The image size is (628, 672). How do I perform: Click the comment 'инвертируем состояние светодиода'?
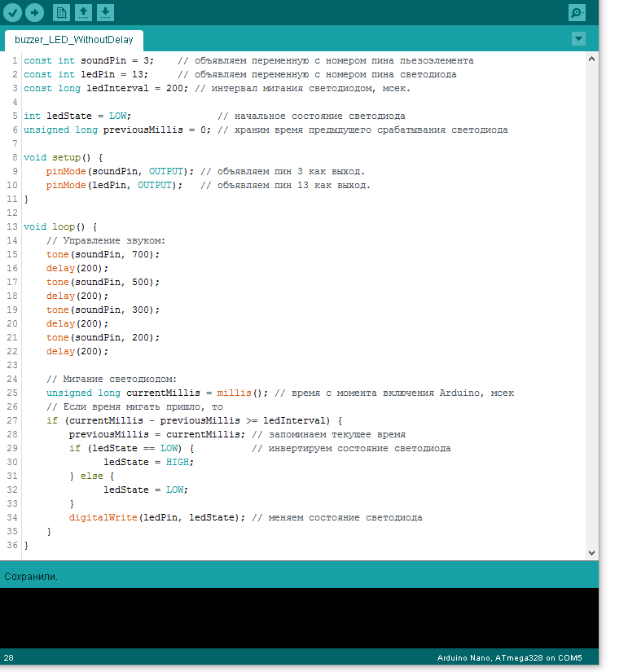(359, 448)
